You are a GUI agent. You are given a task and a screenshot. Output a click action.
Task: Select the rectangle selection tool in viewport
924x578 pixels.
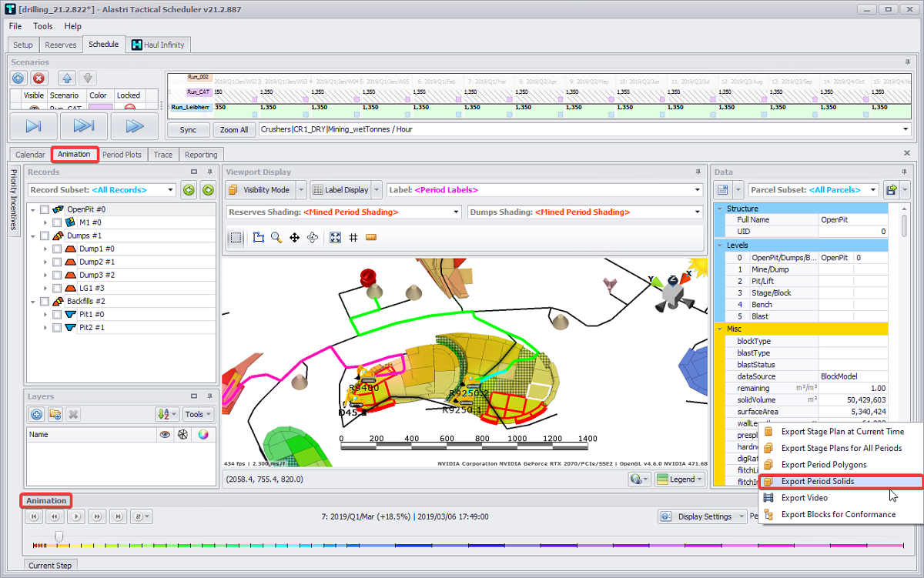tap(236, 238)
